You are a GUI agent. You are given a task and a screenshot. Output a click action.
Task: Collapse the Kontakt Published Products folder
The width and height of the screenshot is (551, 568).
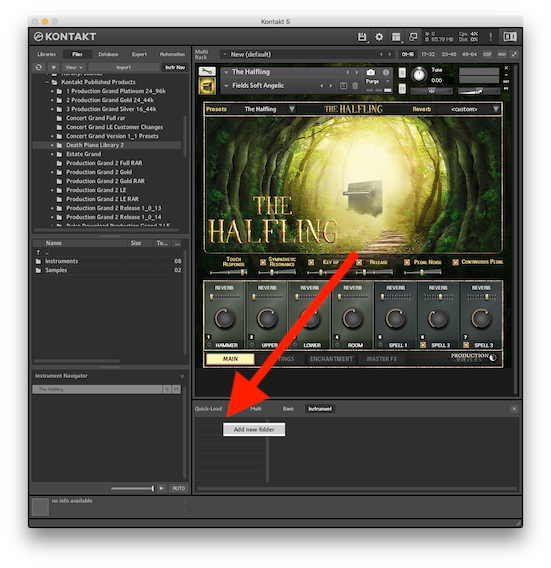pyautogui.click(x=47, y=82)
